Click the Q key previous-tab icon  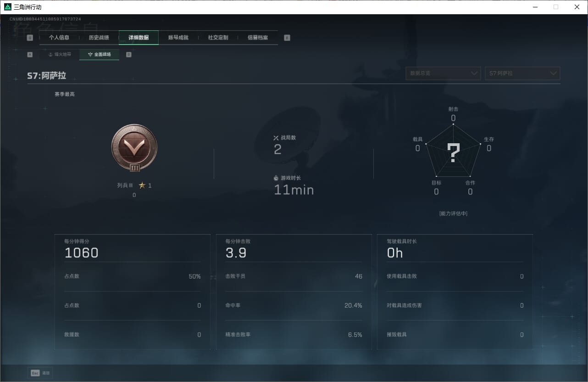point(30,38)
